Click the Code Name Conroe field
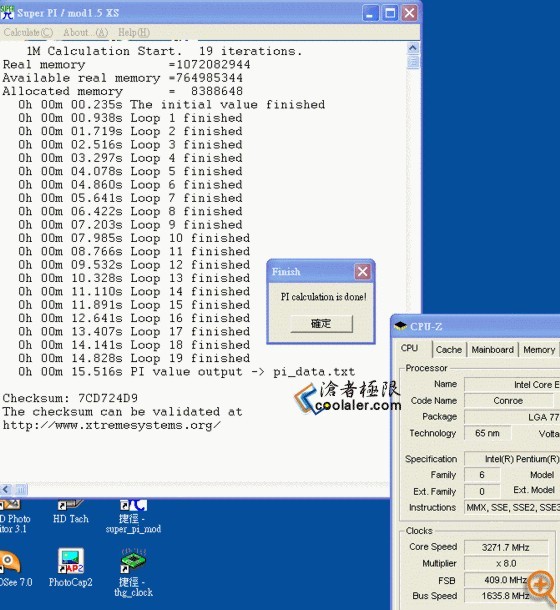Image resolution: width=560 pixels, height=610 pixels. (508, 401)
